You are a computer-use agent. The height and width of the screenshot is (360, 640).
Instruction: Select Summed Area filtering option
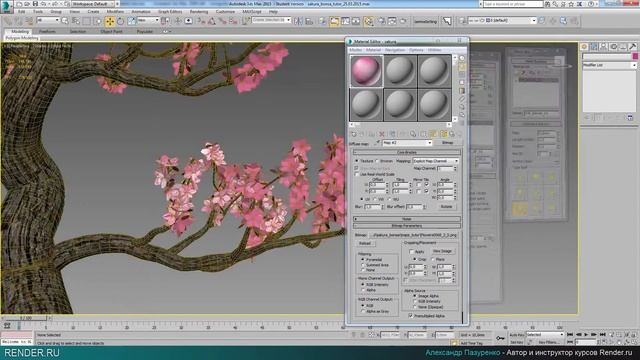tap(363, 265)
